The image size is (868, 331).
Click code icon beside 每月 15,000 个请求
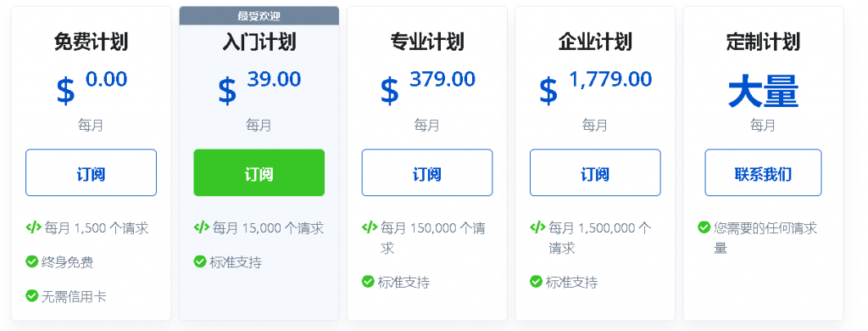(x=202, y=227)
